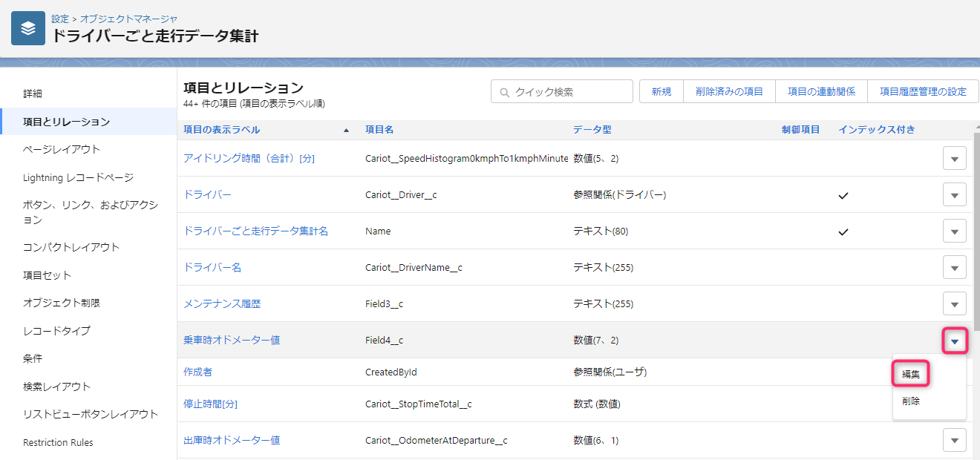980x460 pixels.
Task: Click the Field4__c field name cell
Action: (x=385, y=341)
